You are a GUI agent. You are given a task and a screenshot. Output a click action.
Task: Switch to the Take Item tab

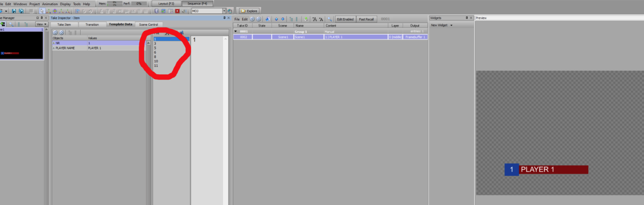(64, 24)
